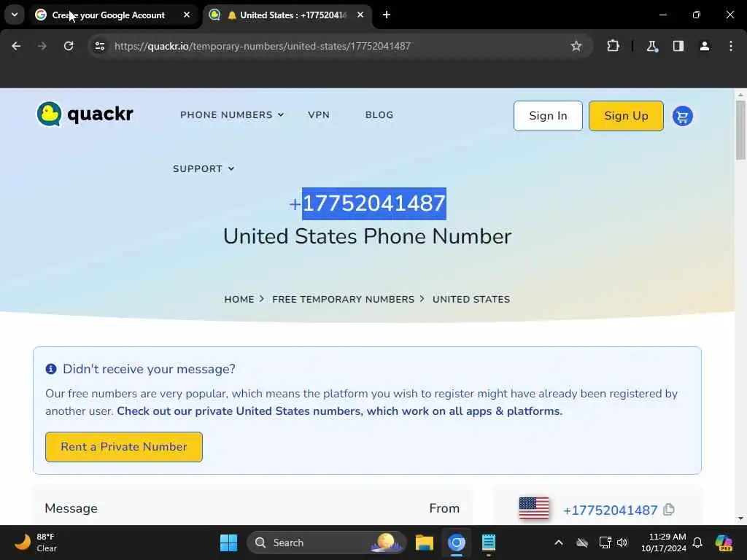Click the network display tray icon
Viewport: 747px width, 560px height.
[x=605, y=542]
